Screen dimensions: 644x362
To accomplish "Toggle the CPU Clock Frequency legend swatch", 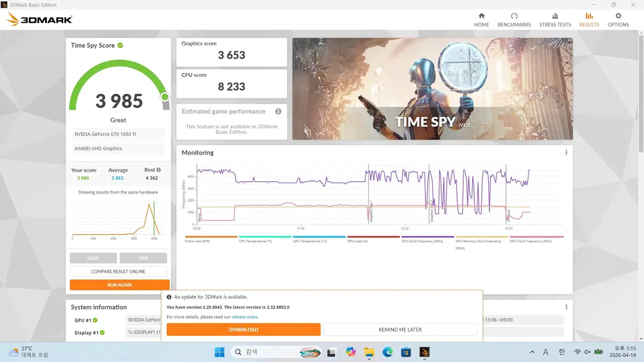I will 427,237.
